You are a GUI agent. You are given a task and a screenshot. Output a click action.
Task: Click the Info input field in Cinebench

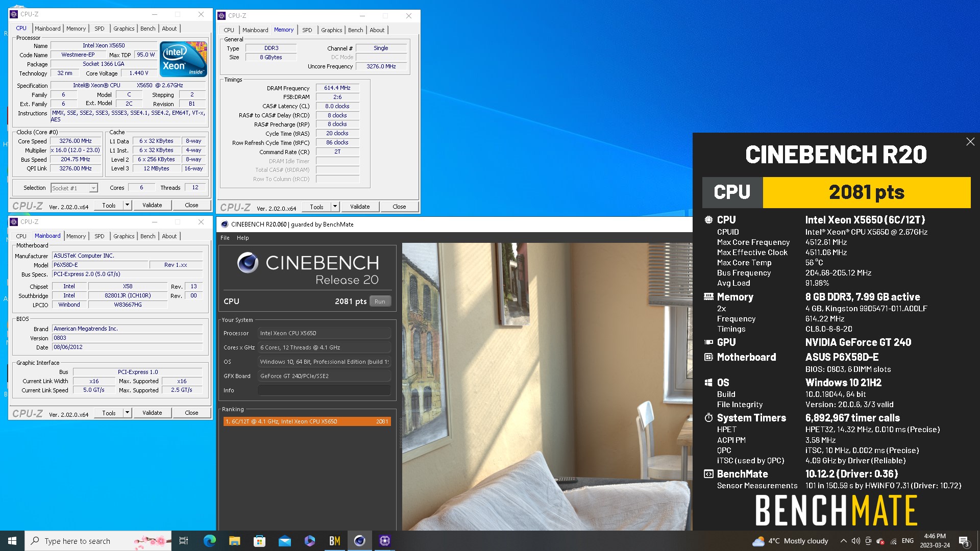pyautogui.click(x=324, y=390)
